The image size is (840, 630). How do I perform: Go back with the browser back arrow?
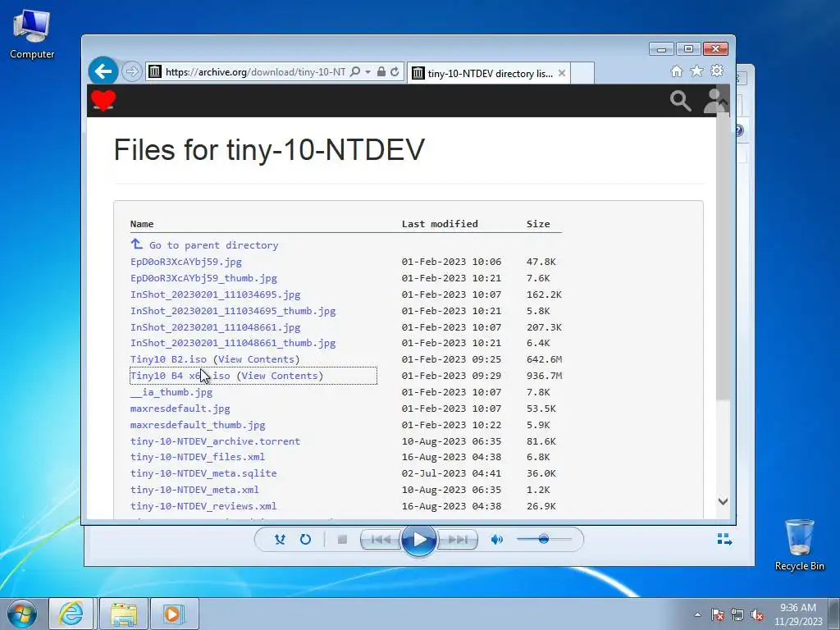point(103,71)
